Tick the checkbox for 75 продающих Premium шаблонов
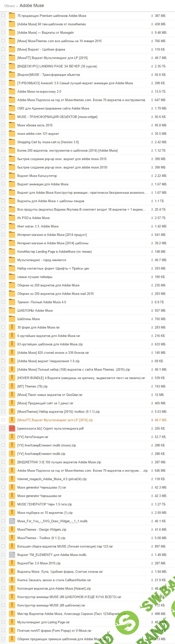The width and height of the screenshot is (175, 644). click(x=3, y=15)
